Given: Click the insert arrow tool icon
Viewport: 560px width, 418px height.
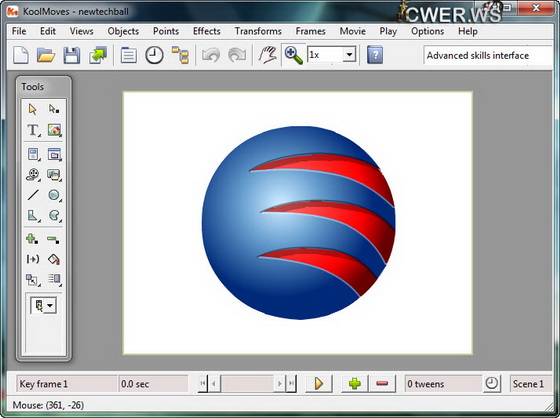Looking at the screenshot, I should click(33, 259).
